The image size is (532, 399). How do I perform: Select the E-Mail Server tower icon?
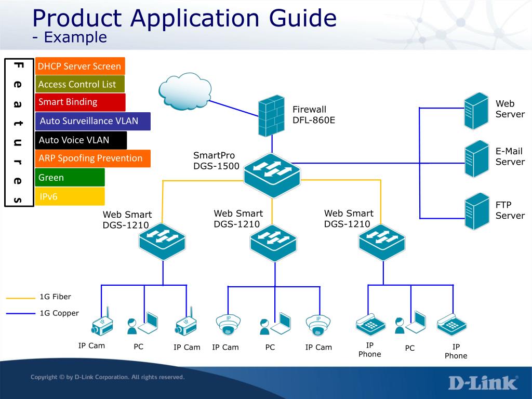tap(477, 159)
